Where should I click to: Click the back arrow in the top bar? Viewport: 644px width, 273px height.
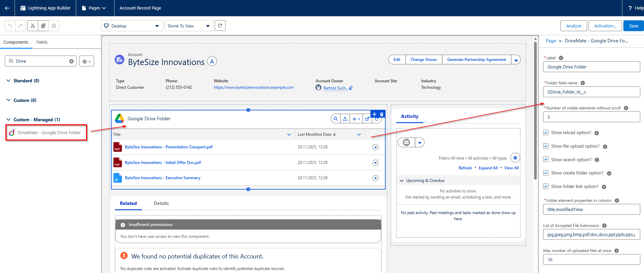7,8
